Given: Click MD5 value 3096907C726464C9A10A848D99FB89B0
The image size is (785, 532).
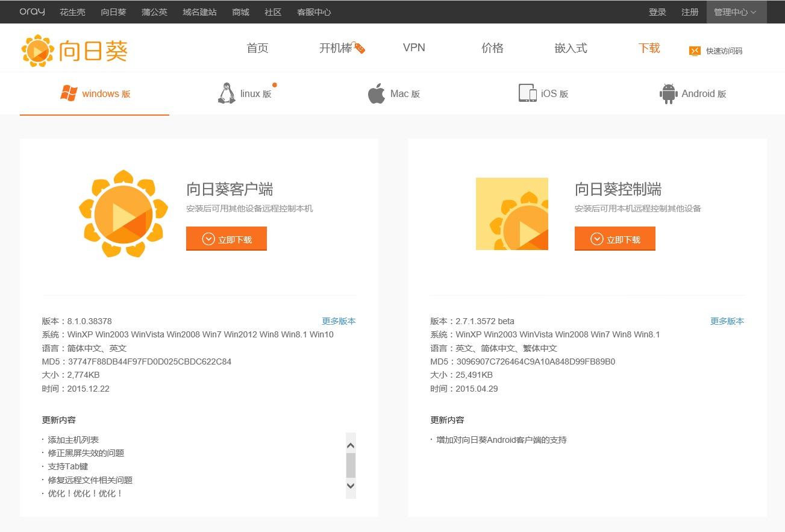Looking at the screenshot, I should 536,361.
